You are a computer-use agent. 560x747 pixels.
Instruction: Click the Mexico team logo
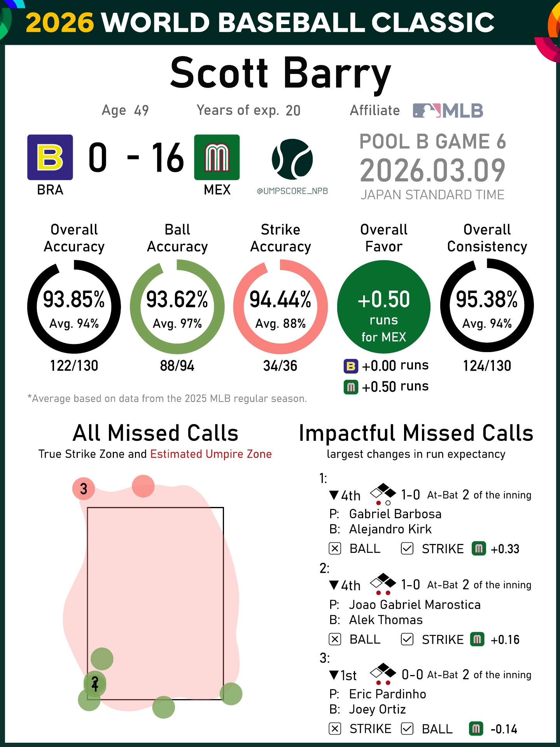click(x=217, y=157)
